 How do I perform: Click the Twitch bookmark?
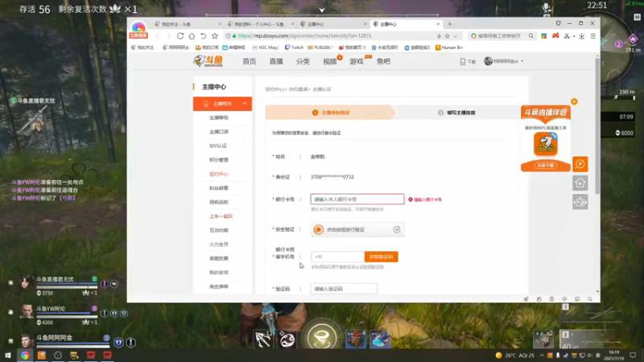tap(295, 47)
